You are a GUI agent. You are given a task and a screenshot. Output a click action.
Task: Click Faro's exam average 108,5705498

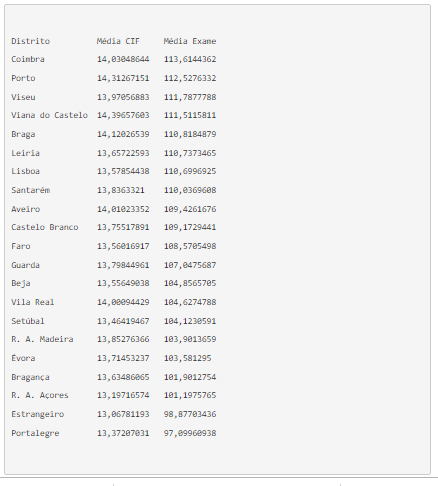click(x=190, y=246)
